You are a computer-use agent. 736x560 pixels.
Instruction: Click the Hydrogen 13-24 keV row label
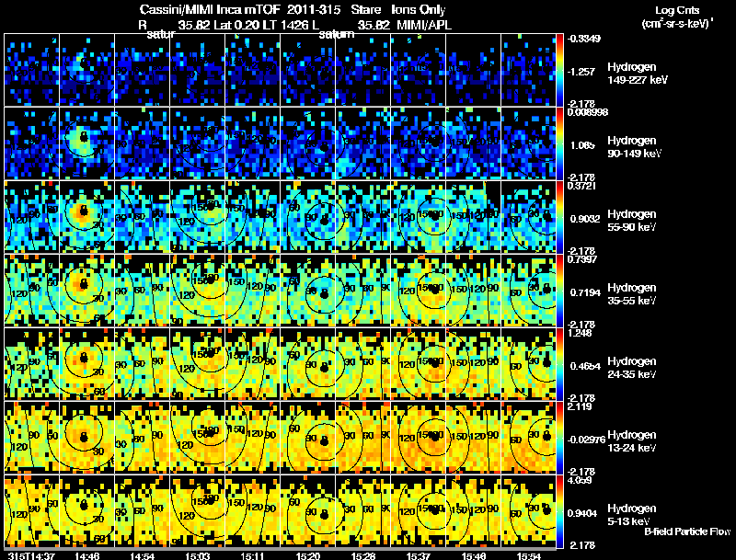[632, 441]
